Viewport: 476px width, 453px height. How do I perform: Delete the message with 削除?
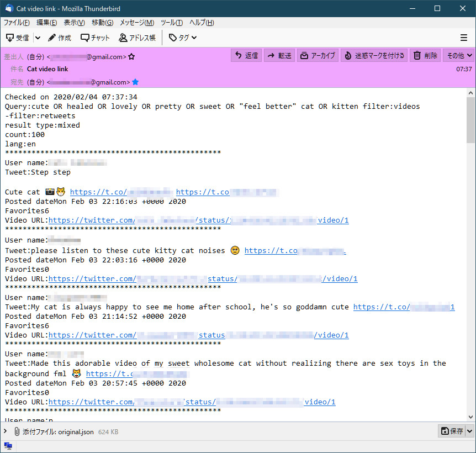[x=425, y=56]
